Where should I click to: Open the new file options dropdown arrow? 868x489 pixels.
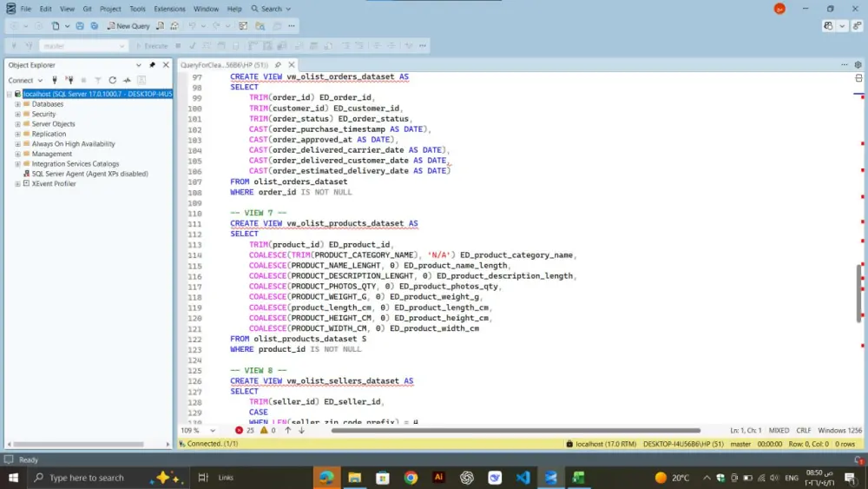point(67,26)
